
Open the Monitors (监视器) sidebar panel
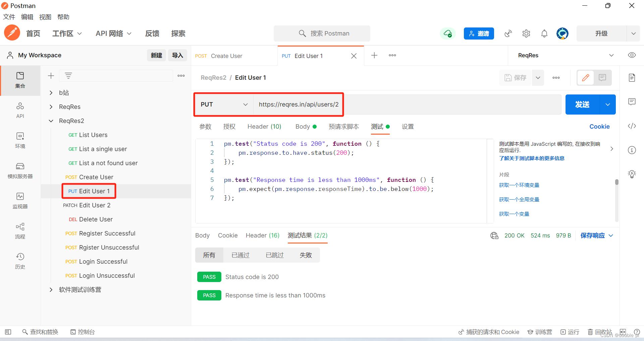click(20, 201)
